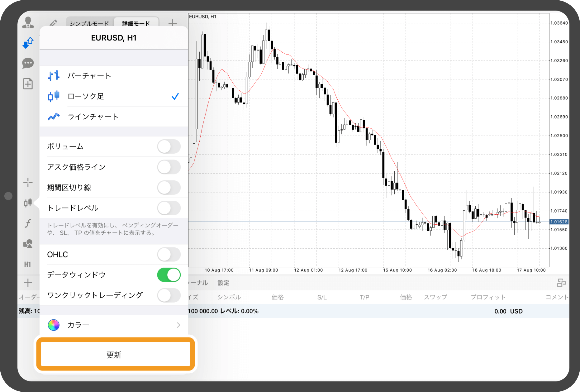Screen dimensions: 580x392
Task: Open the trade arrows icon in sidebar
Action: coord(28,43)
